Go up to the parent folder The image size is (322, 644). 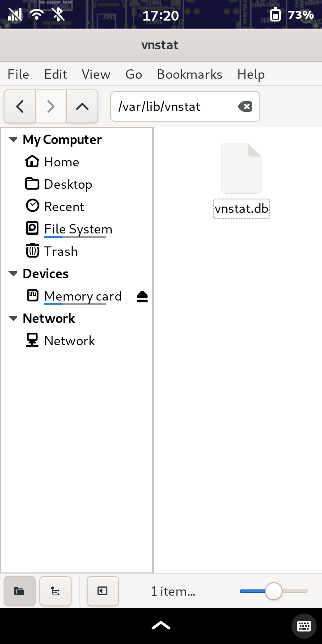point(82,106)
